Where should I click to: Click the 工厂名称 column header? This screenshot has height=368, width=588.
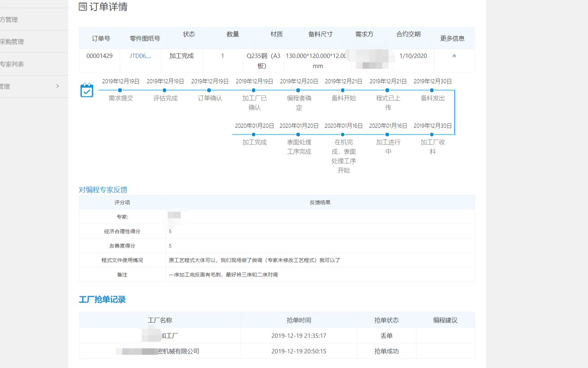(160, 320)
